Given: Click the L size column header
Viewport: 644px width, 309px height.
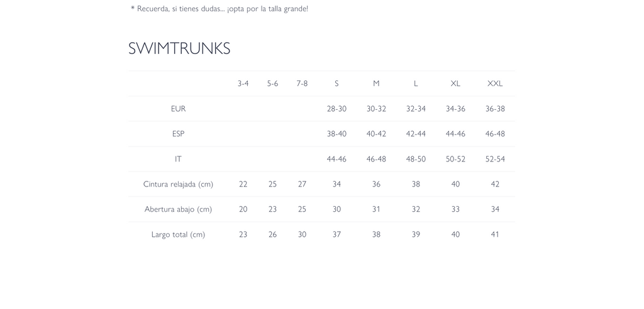Looking at the screenshot, I should coord(416,84).
